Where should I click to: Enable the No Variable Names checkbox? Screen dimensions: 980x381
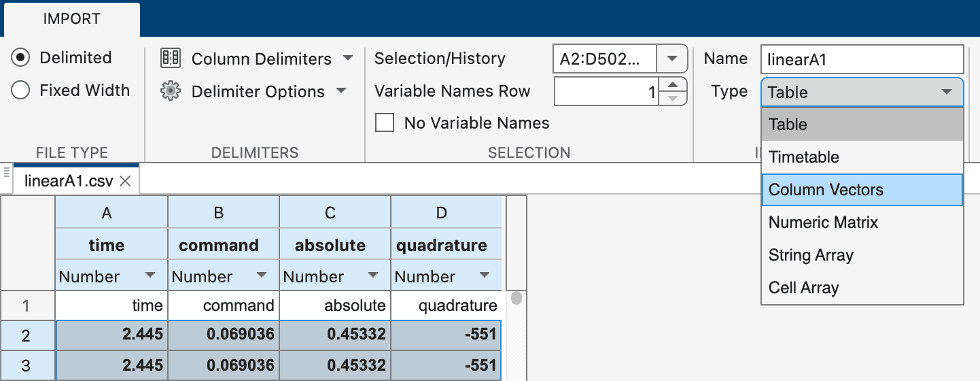[x=385, y=123]
